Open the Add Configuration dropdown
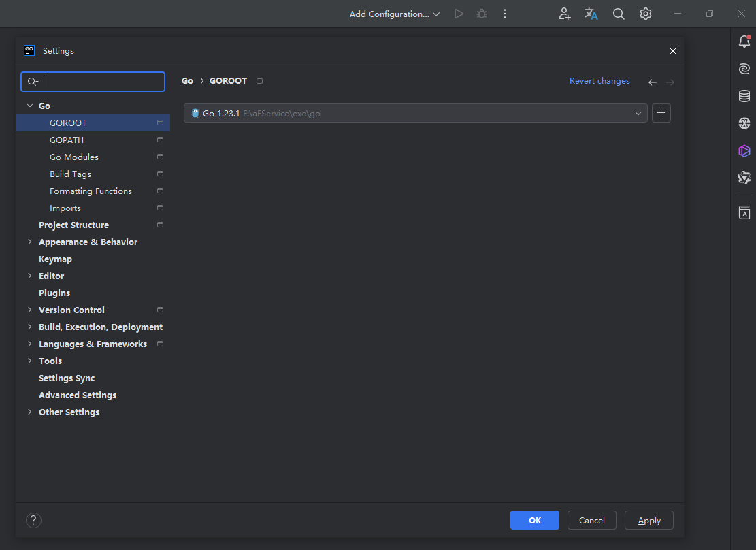 coord(395,14)
